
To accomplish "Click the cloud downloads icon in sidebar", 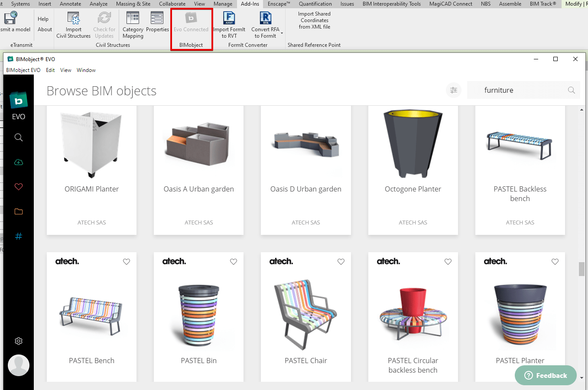I will coord(18,162).
